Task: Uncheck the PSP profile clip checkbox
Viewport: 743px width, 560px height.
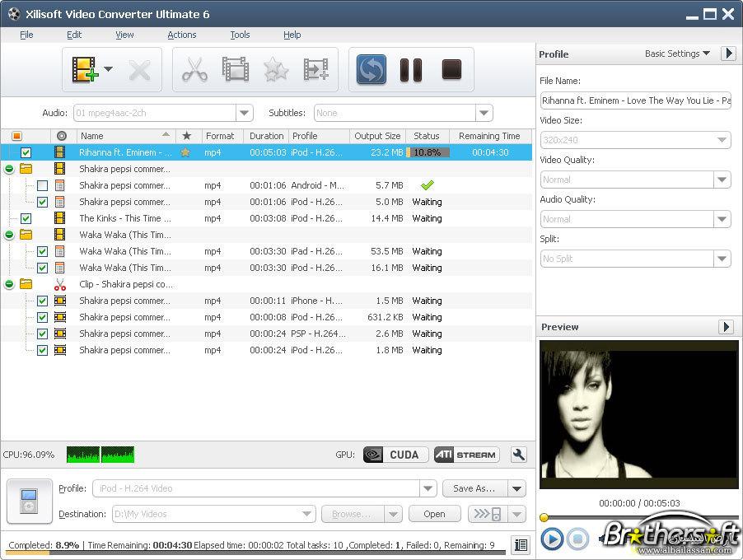Action: pyautogui.click(x=42, y=334)
